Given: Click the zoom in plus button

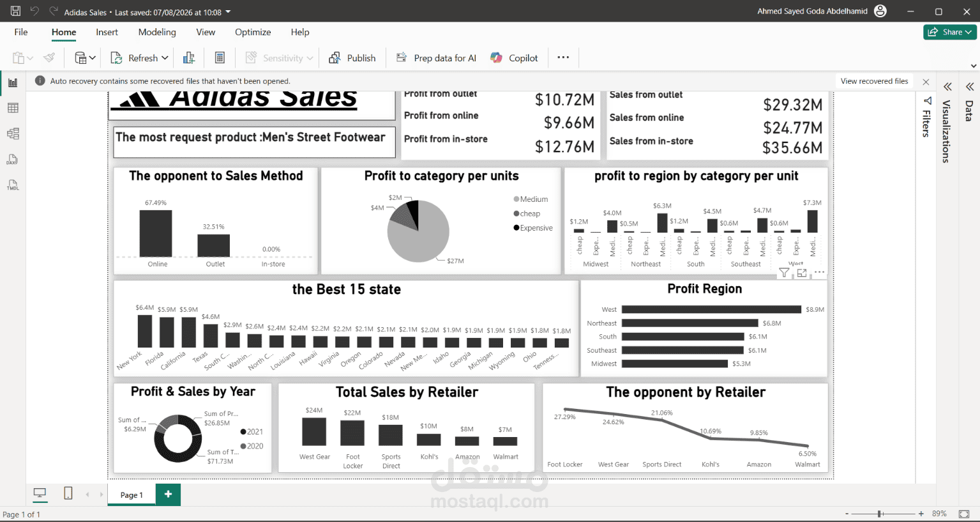Looking at the screenshot, I should click(x=921, y=514).
